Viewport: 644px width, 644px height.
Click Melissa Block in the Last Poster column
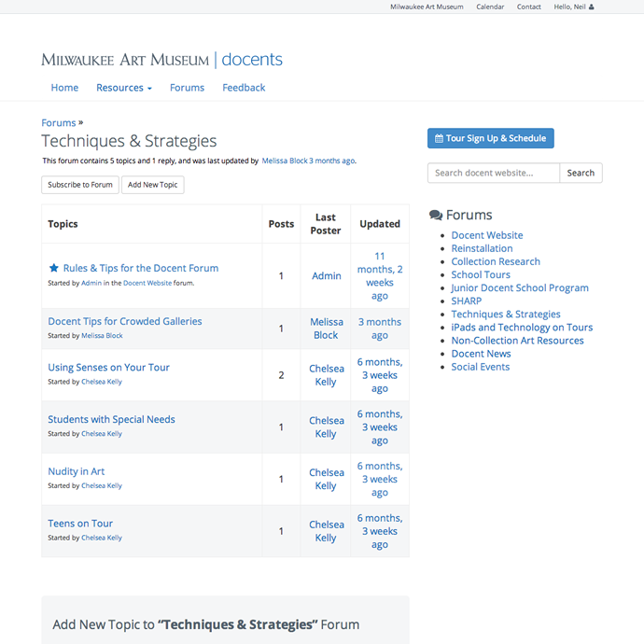(x=326, y=329)
